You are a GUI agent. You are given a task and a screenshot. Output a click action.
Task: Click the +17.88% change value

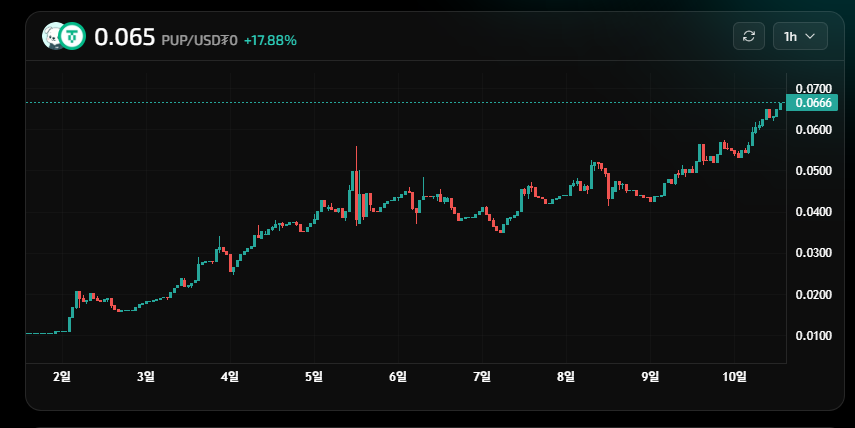coord(270,40)
